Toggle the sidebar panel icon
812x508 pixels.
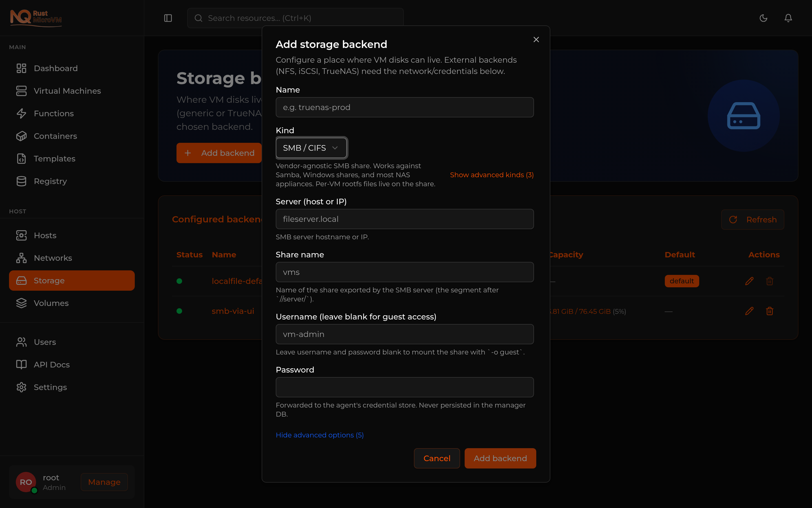(x=168, y=18)
